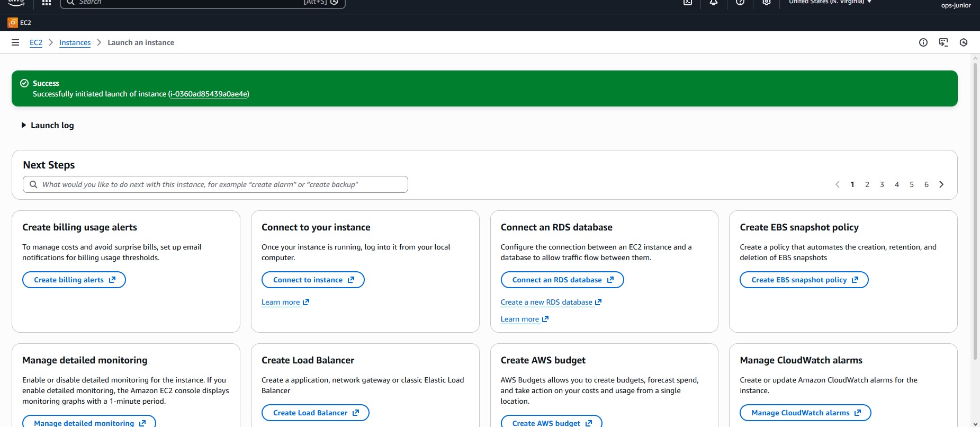Open the N. Virginia region dropdown

pyautogui.click(x=830, y=2)
